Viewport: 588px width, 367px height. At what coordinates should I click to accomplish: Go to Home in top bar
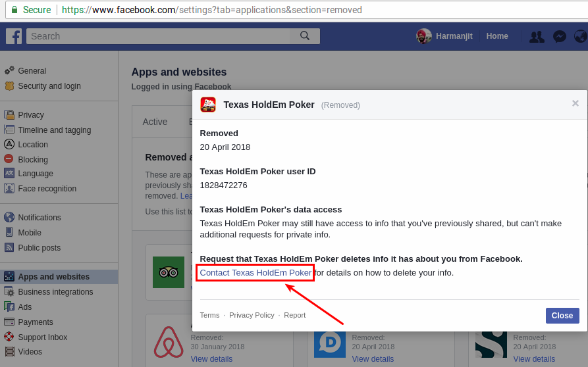pos(497,36)
